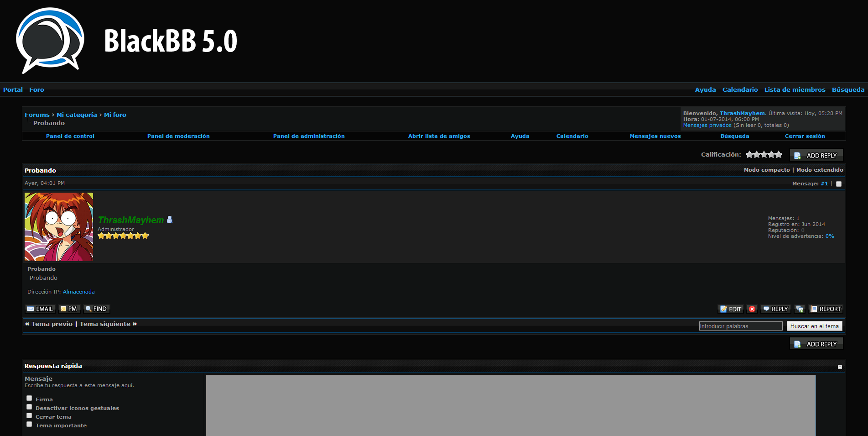868x436 pixels.
Task: Enable the Firma checkbox
Action: [29, 398]
